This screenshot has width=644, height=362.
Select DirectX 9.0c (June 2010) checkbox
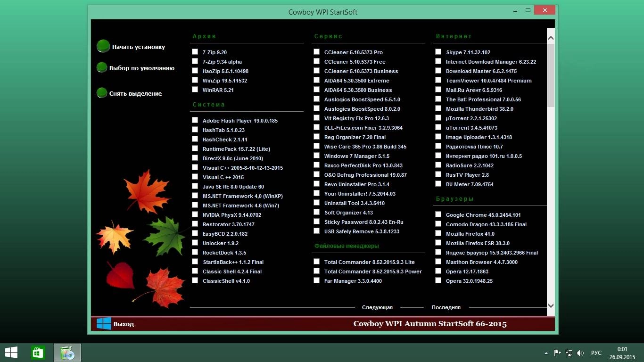pos(195,158)
